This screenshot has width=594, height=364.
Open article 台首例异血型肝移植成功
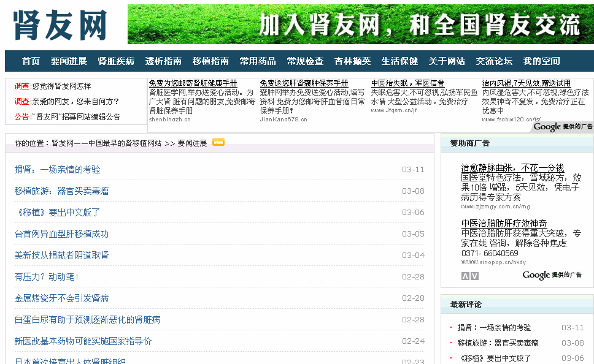pyautogui.click(x=61, y=234)
